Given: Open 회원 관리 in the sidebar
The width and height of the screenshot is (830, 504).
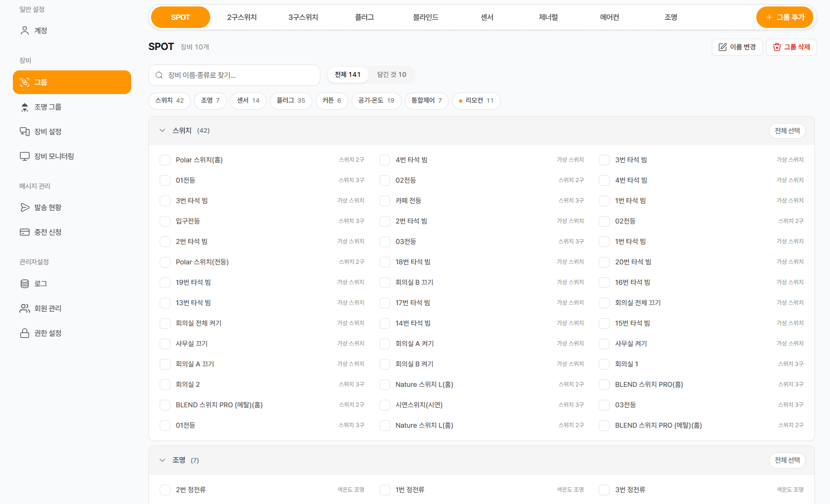Looking at the screenshot, I should click(72, 308).
